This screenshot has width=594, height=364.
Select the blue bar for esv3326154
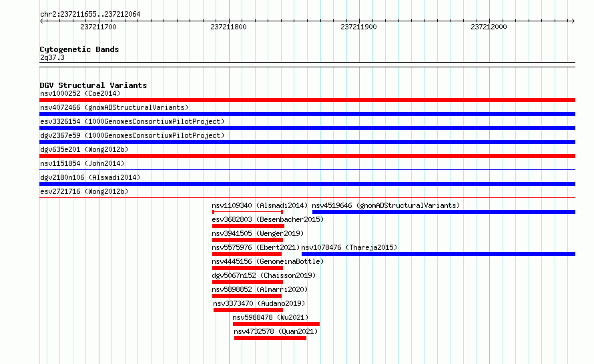pyautogui.click(x=307, y=128)
